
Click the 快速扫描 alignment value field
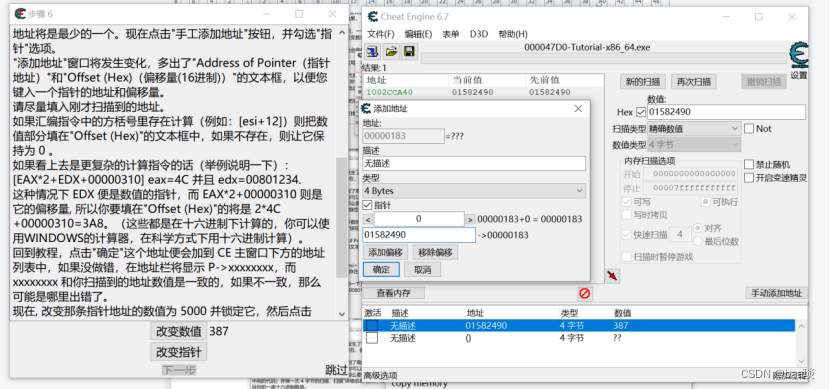[680, 234]
